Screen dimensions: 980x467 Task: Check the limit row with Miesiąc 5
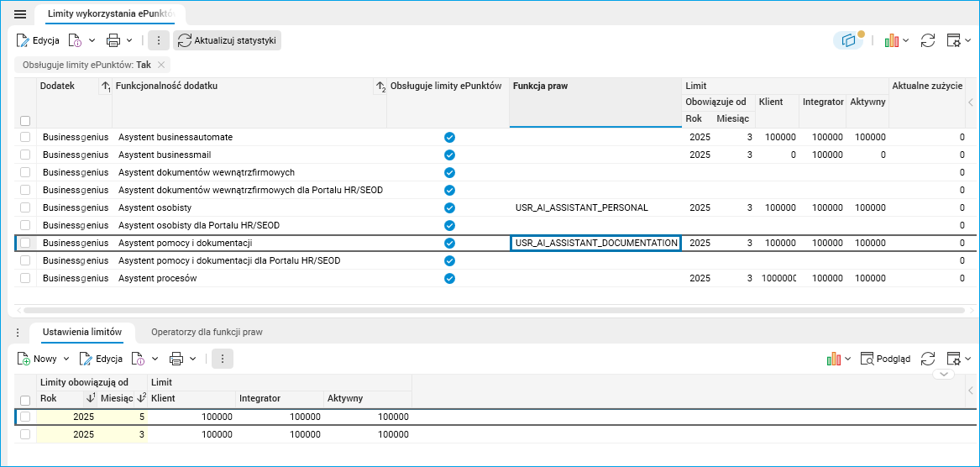click(x=25, y=417)
